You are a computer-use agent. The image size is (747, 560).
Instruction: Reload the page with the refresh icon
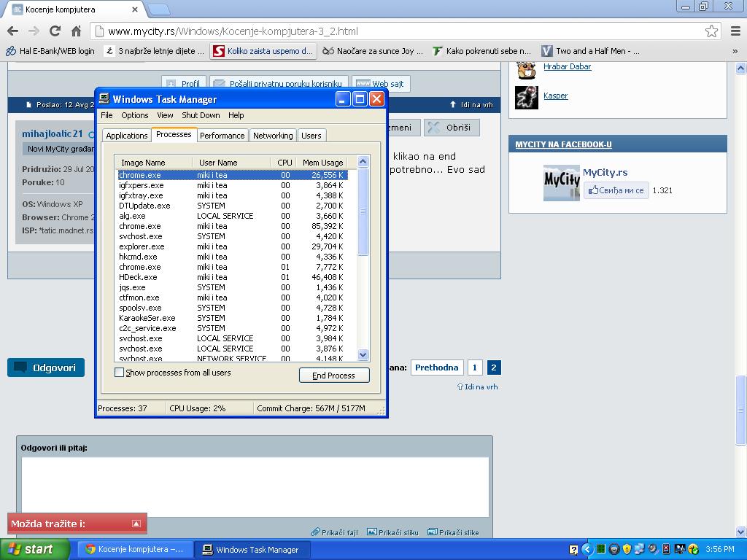coord(55,31)
